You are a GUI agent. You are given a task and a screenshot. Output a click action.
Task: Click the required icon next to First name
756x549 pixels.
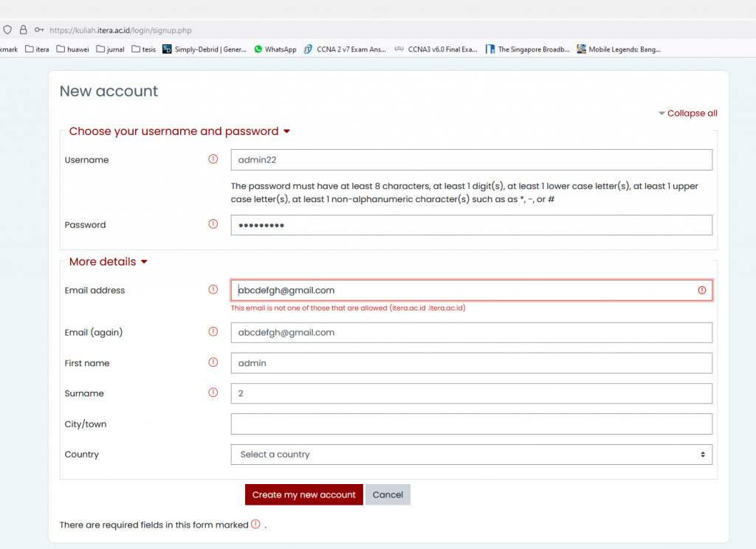(x=213, y=362)
